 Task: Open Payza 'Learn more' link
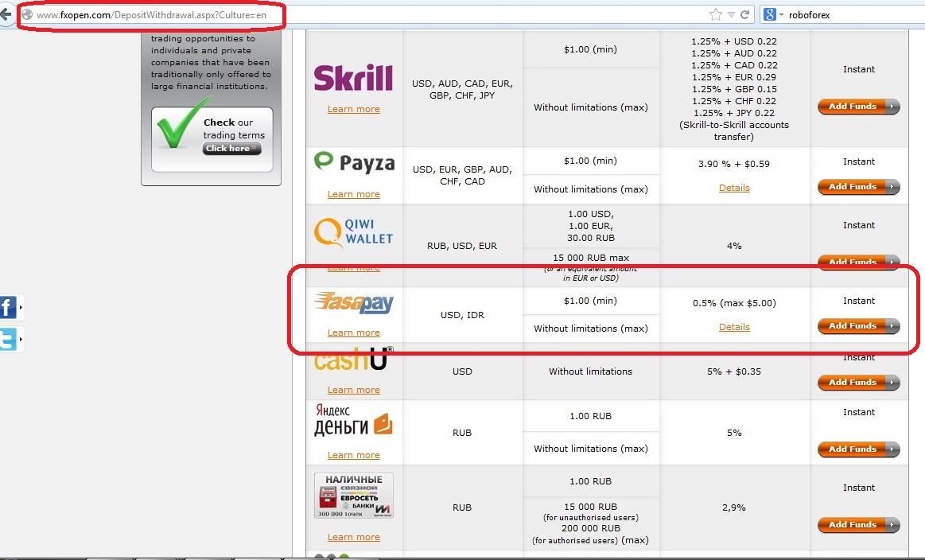(x=353, y=194)
